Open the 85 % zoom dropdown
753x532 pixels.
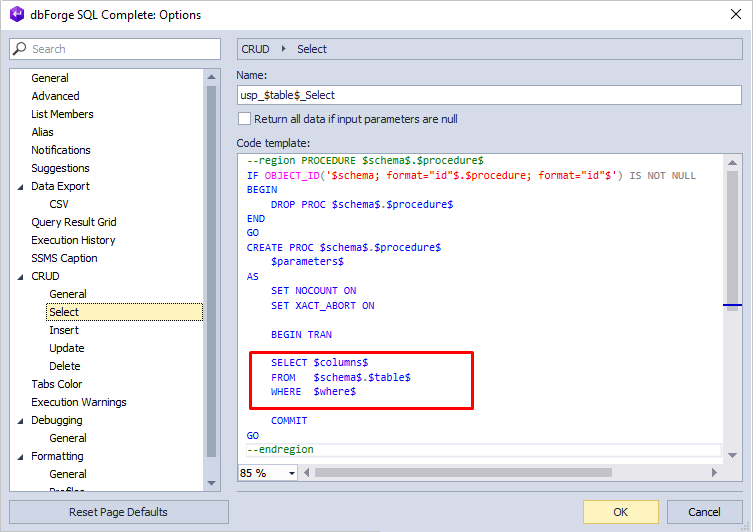(291, 473)
